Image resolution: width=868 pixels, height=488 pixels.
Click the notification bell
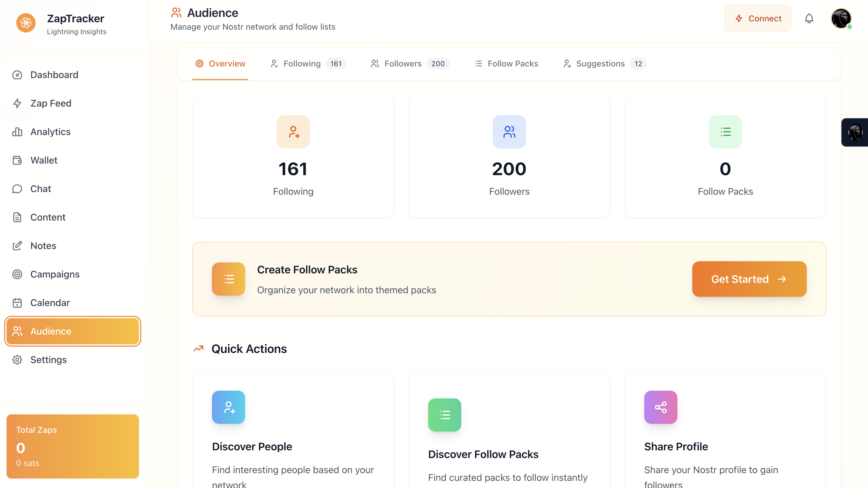tap(809, 18)
